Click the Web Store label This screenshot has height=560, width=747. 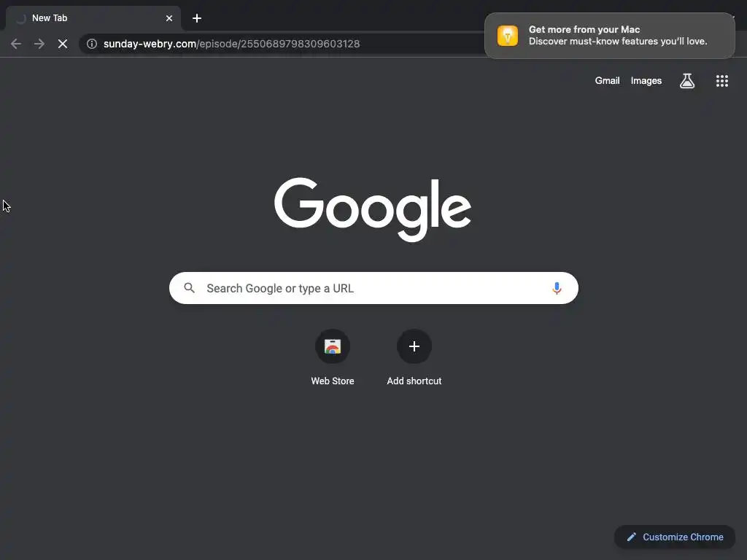333,381
